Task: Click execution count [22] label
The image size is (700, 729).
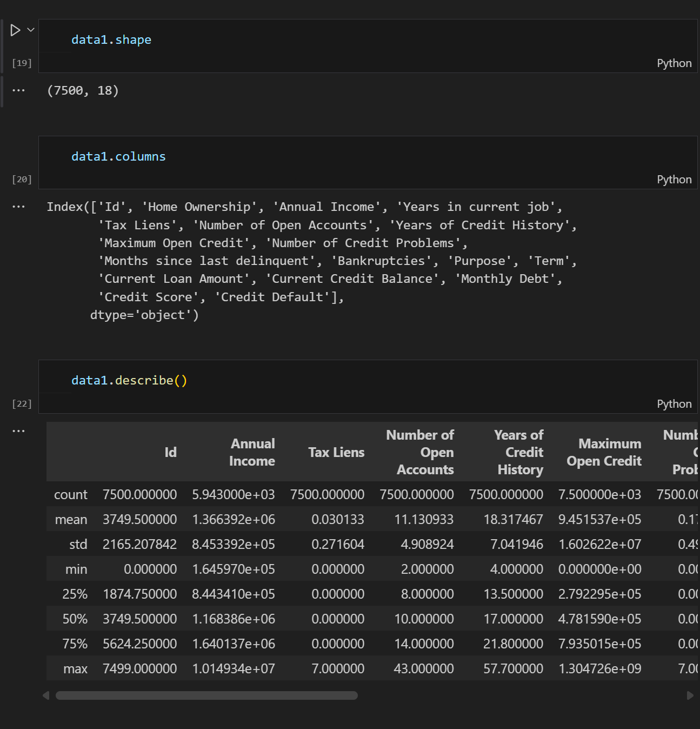Action: [x=22, y=404]
